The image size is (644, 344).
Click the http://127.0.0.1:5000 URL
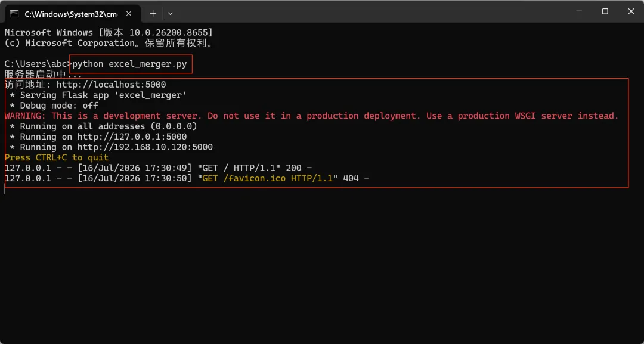pyautogui.click(x=132, y=137)
